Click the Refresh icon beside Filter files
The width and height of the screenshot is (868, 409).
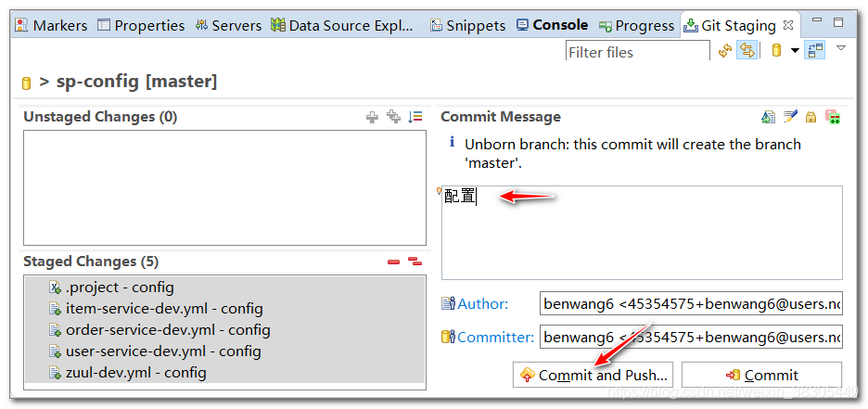pyautogui.click(x=725, y=51)
